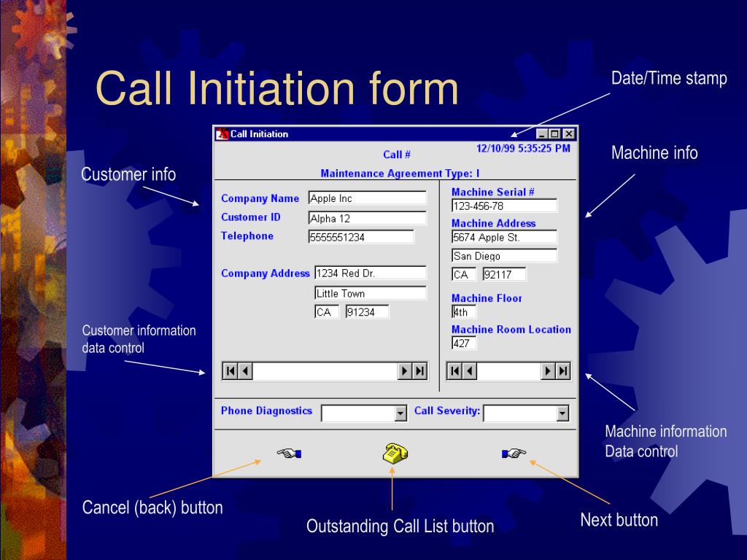Click the Company Name field with Apple Inc
747x560 pixels.
368,198
